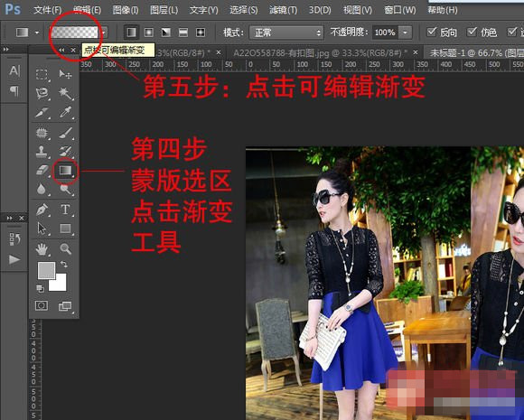
Task: Click the gray foreground color swatch
Action: (x=46, y=270)
